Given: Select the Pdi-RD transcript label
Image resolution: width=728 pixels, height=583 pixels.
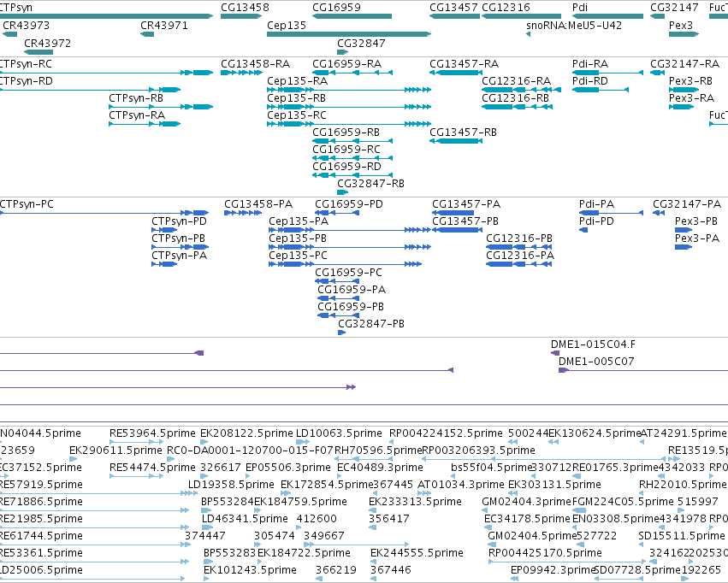Looking at the screenshot, I should [590, 80].
